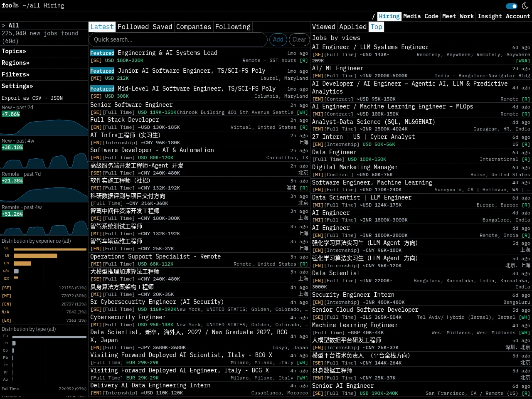This screenshot has width=532, height=399.
Task: Expand the Filters section
Action: 15,74
